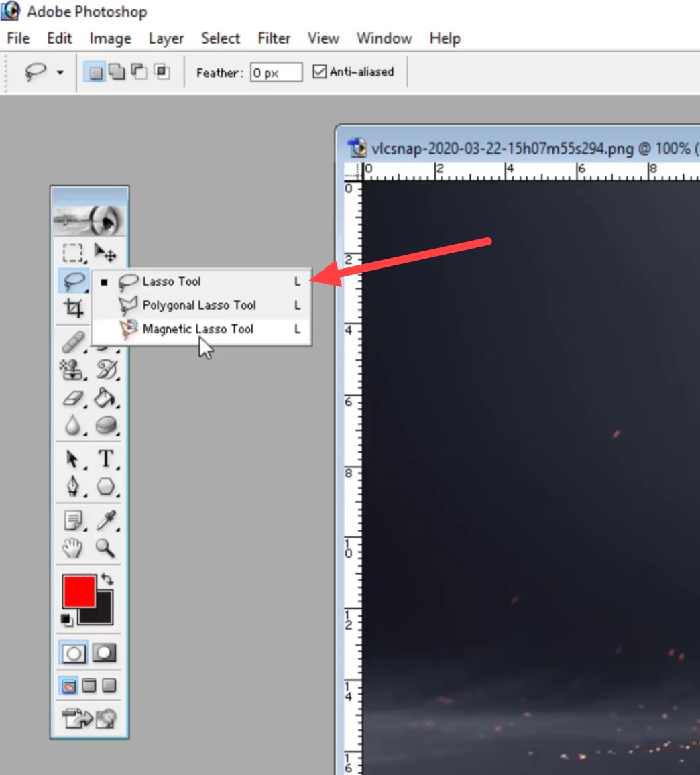The image size is (700, 775).
Task: Open the Edit menu
Action: [x=59, y=38]
